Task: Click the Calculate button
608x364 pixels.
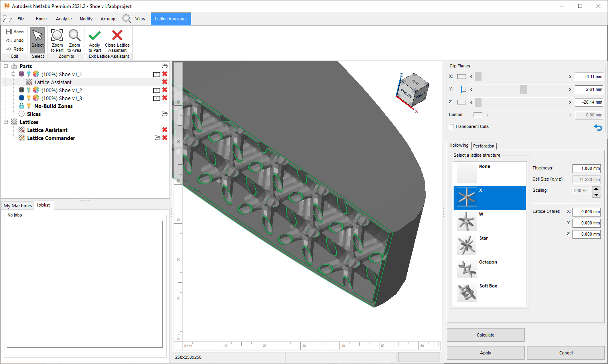Action: point(486,335)
